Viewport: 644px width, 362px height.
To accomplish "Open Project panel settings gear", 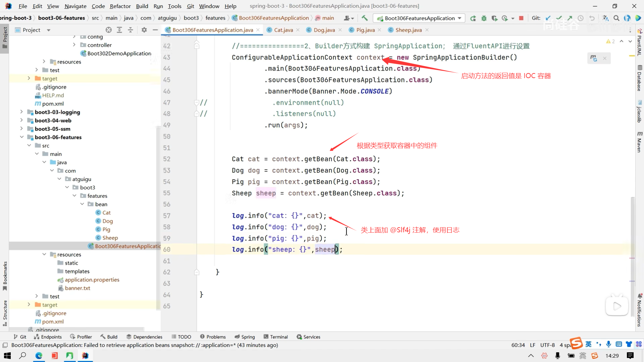I will coord(144,30).
